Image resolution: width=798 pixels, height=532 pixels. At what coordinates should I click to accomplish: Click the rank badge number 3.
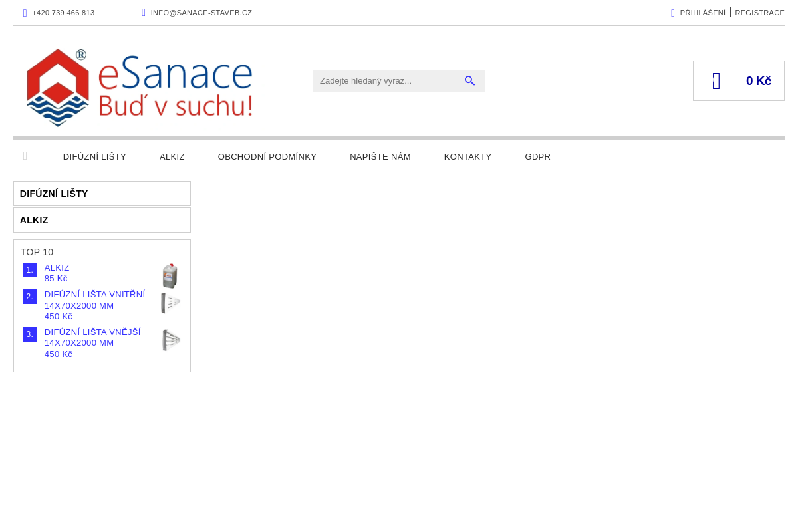(30, 334)
